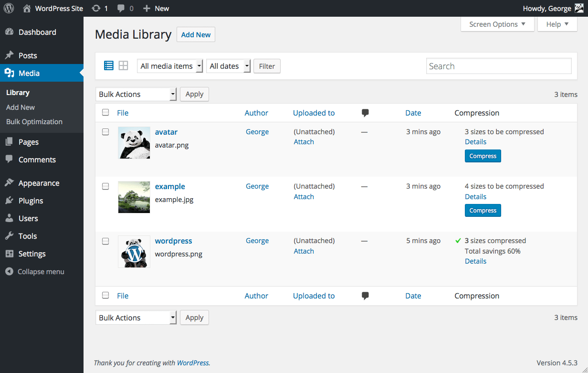Viewport: 588px width, 373px height.
Task: Click the WordPress logo icon
Action: 9,8
